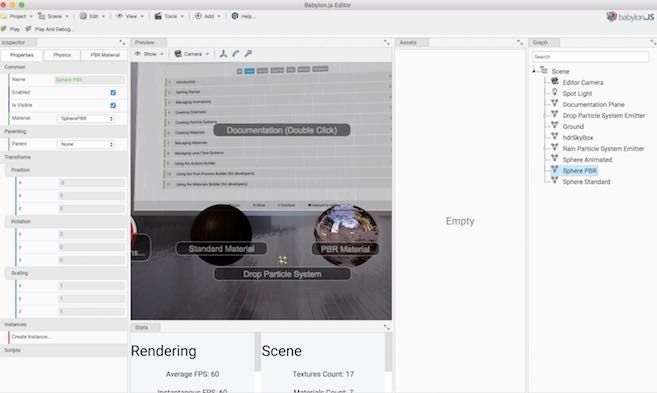Screen dimensions: 657x393
Task: Click Play And Debug button
Action: tap(49, 29)
